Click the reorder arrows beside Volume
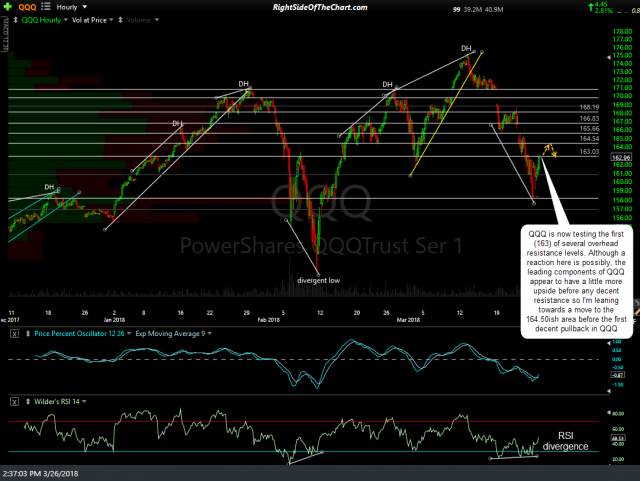The height and width of the screenshot is (481, 640). click(x=120, y=20)
